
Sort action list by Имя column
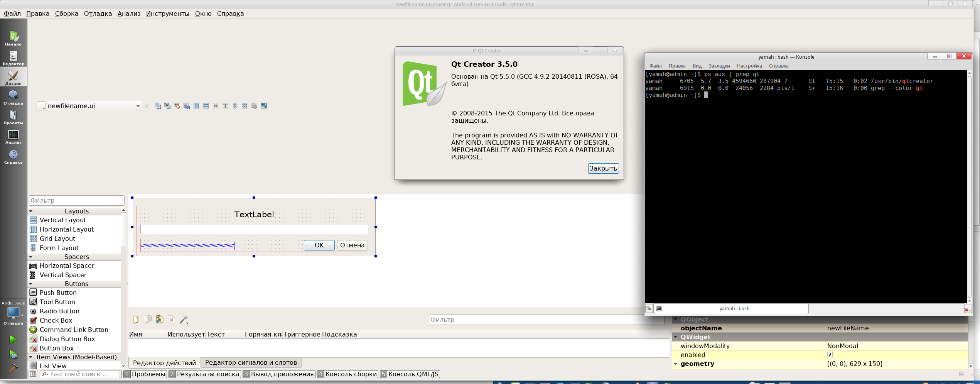point(148,334)
